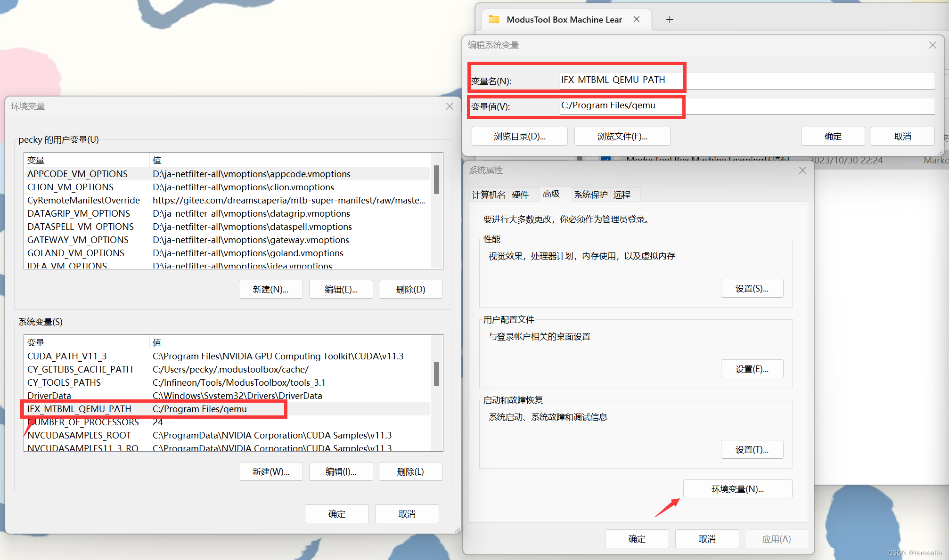Viewport: 949px width, 560px height.
Task: Click 新建(N)... under user variables
Action: [x=270, y=289]
